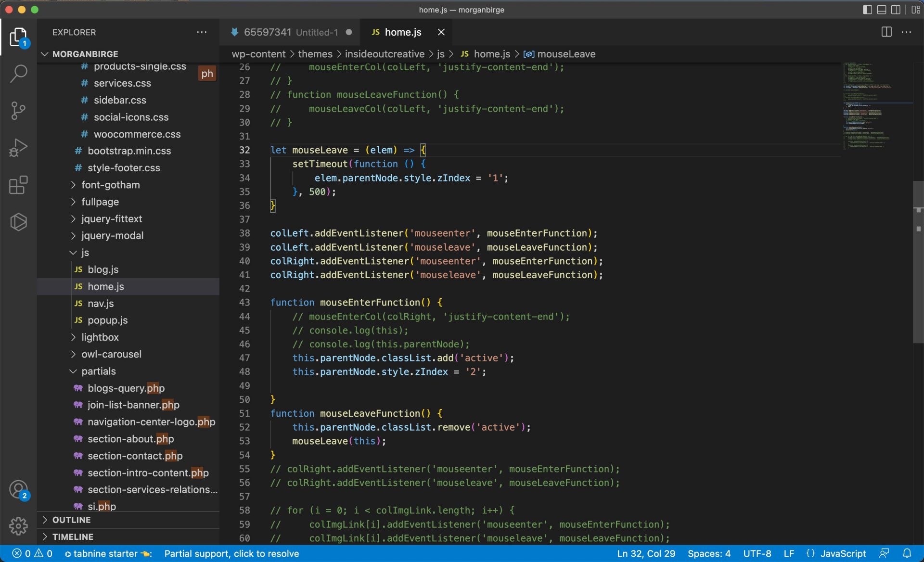Image resolution: width=924 pixels, height=562 pixels.
Task: Split the editor to the right
Action: pos(886,32)
